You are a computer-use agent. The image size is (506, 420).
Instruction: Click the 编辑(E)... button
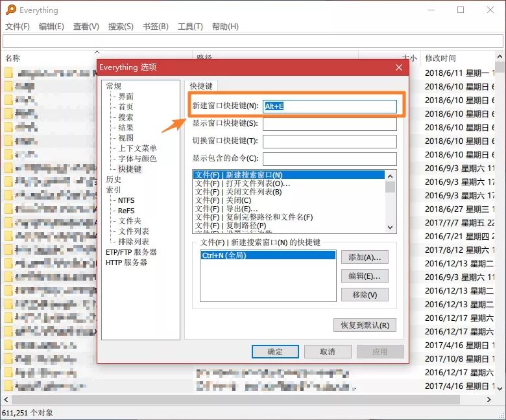click(365, 276)
